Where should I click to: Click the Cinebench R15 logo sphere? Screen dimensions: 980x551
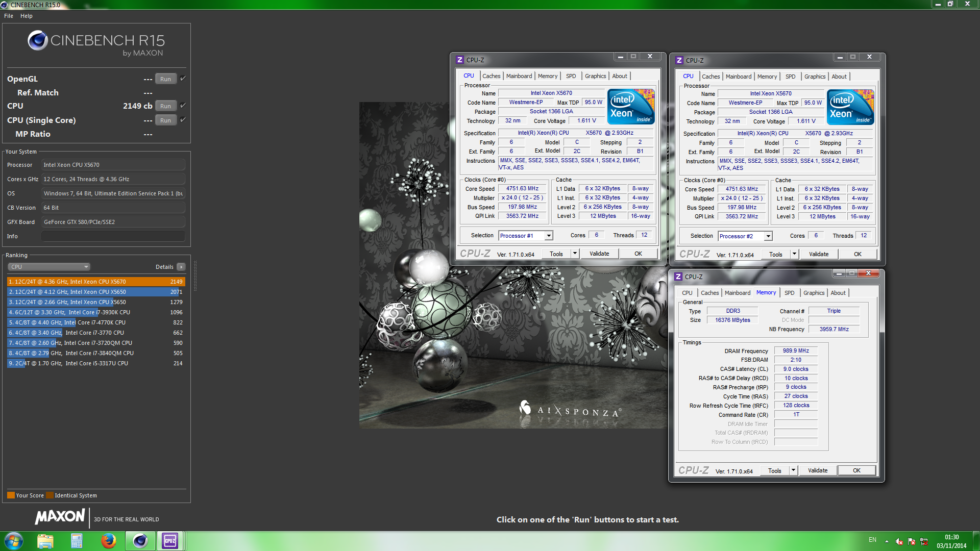(38, 40)
